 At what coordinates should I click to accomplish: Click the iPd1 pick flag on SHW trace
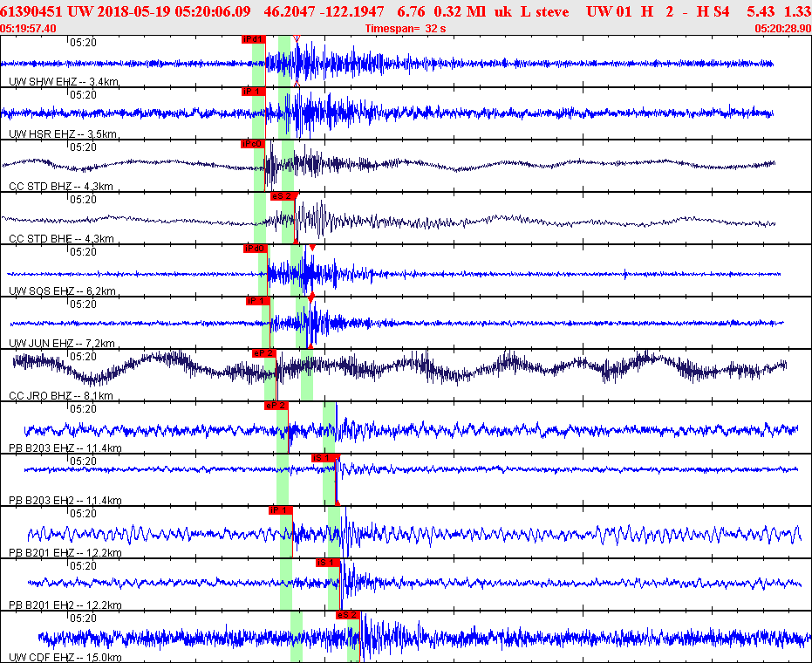(253, 39)
